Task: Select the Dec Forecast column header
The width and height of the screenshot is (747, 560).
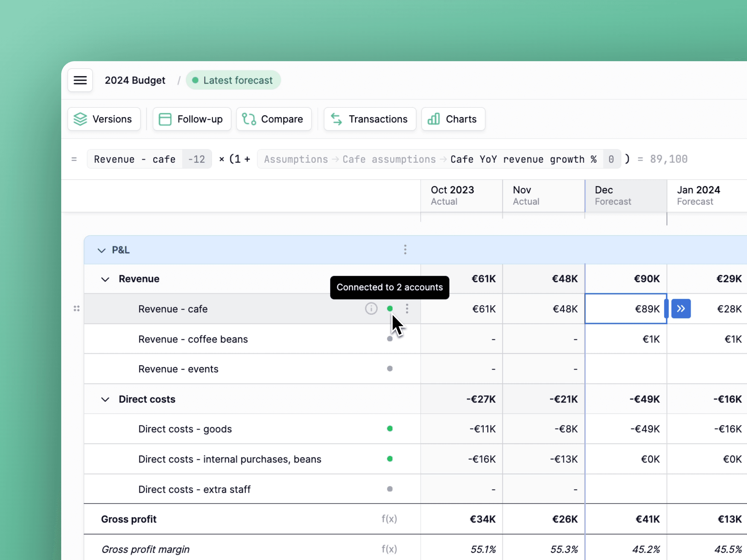Action: (626, 195)
